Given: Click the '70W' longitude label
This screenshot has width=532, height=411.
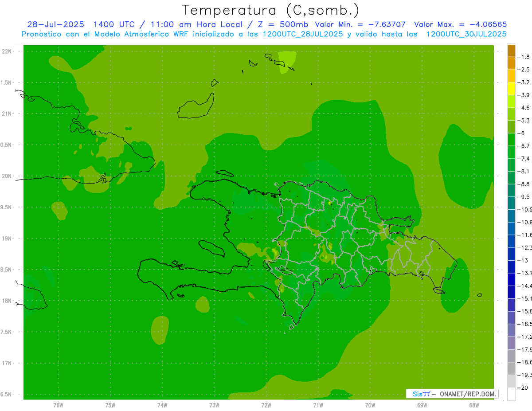Looking at the screenshot, I should 370,405.
